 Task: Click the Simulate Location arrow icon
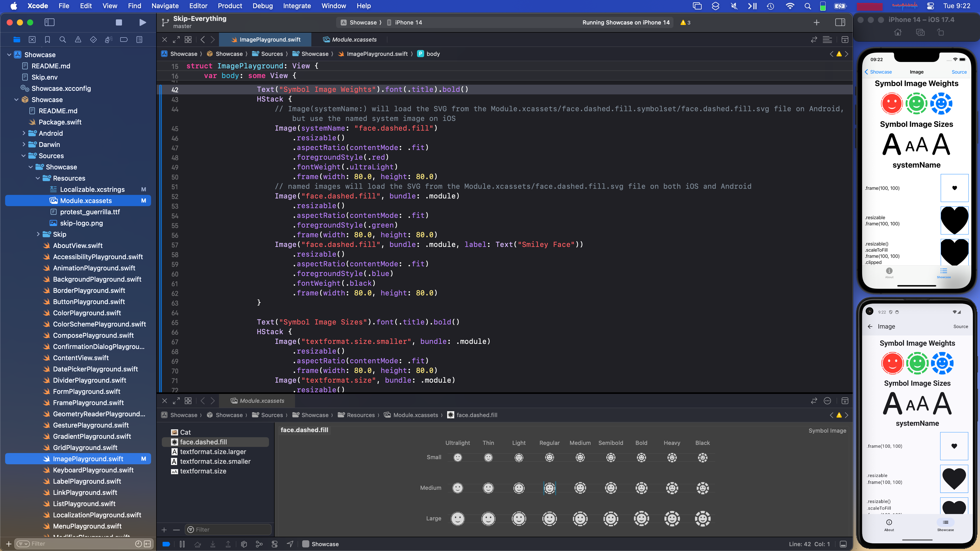(290, 544)
